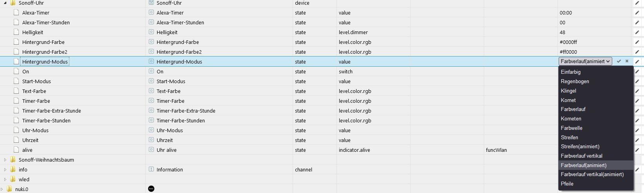Select Regenbogen from the dropdown list
Viewport: 644px width, 193px height.
[575, 81]
